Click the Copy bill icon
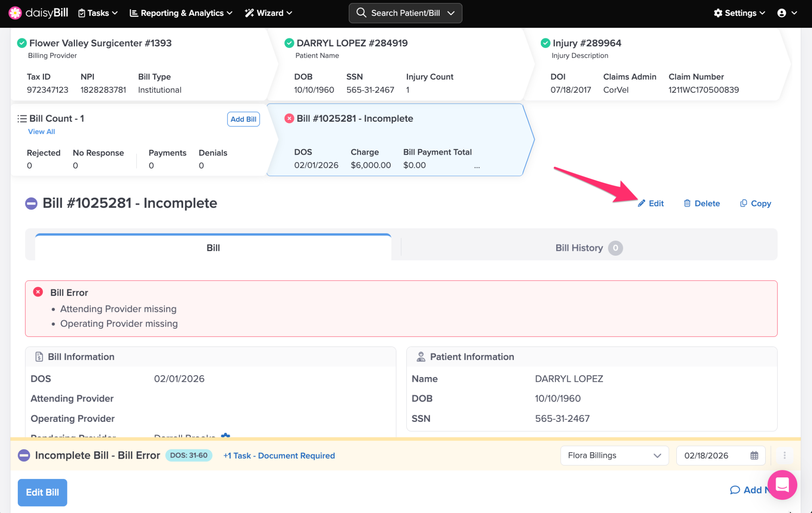Image resolution: width=812 pixels, height=513 pixels. [743, 203]
